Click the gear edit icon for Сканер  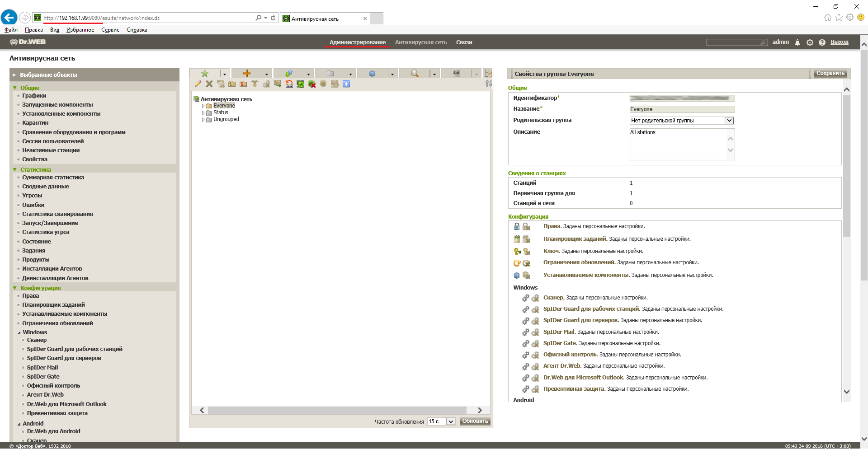click(x=525, y=298)
